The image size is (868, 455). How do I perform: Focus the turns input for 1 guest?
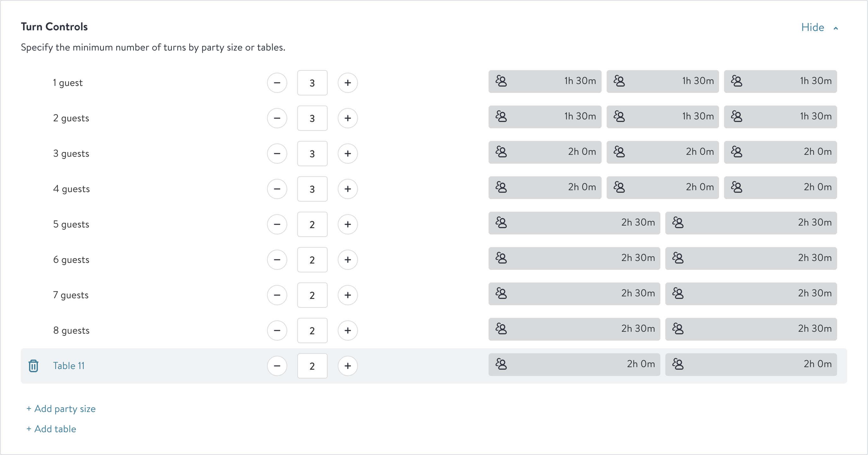point(312,83)
